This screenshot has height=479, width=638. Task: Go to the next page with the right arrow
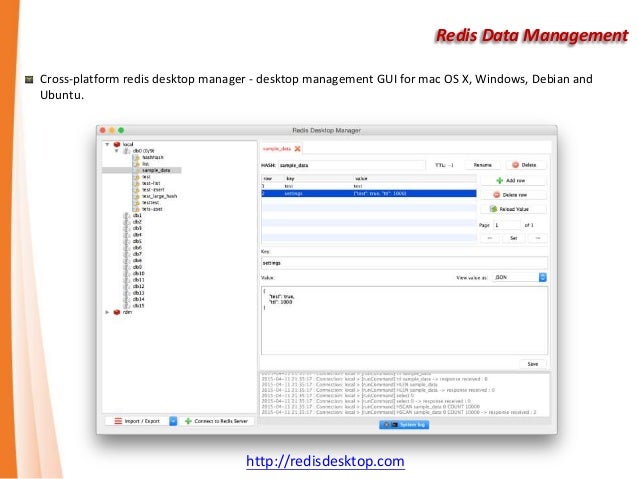tap(538, 238)
